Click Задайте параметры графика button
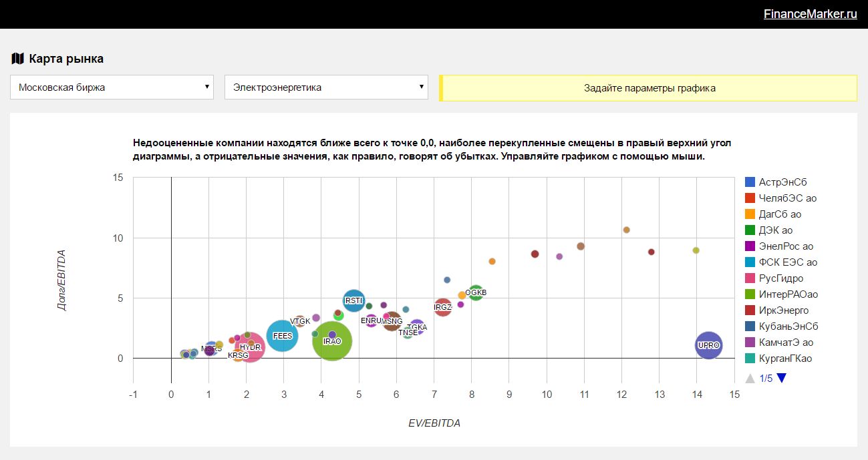The image size is (868, 460). (x=649, y=88)
